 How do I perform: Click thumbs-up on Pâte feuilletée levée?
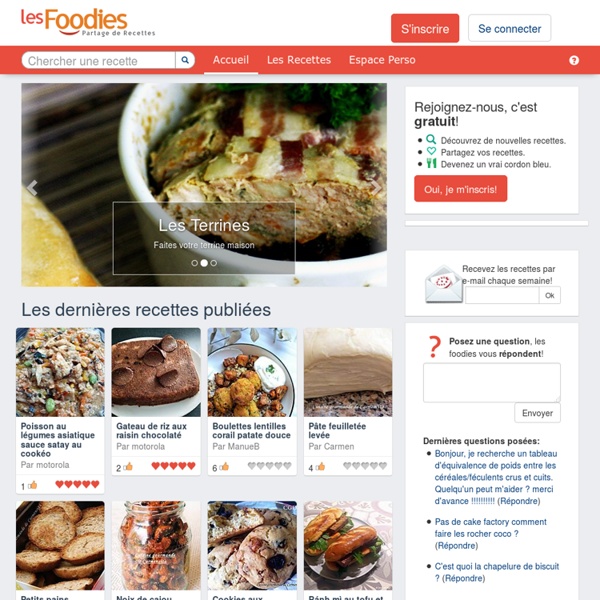point(320,466)
